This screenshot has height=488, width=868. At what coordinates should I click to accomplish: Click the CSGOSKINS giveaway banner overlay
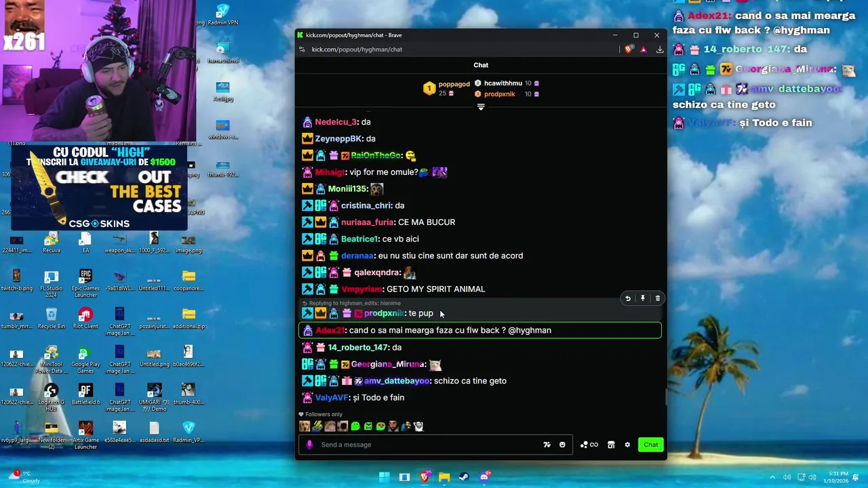[99, 187]
